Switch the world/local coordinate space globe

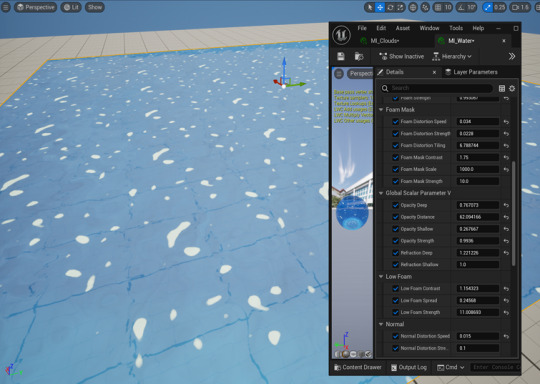(413, 7)
